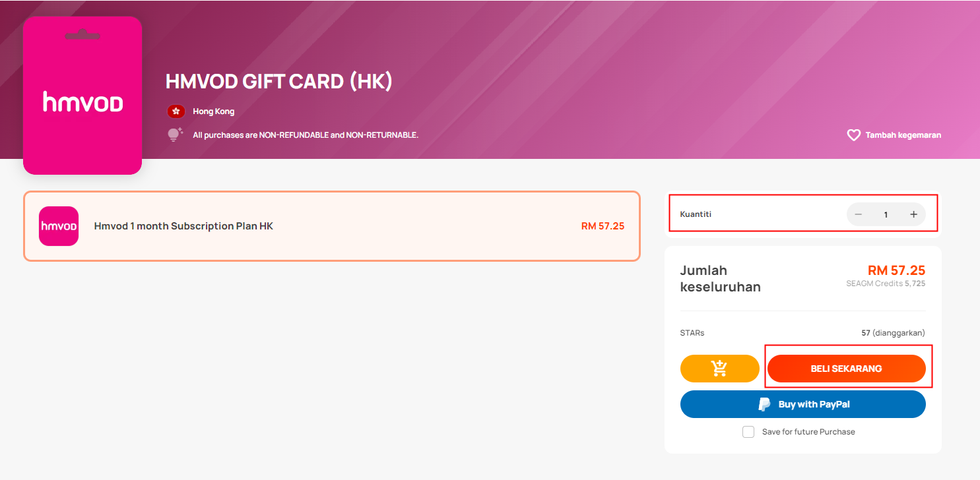Click Buy with PayPal button
This screenshot has height=480, width=980.
803,404
